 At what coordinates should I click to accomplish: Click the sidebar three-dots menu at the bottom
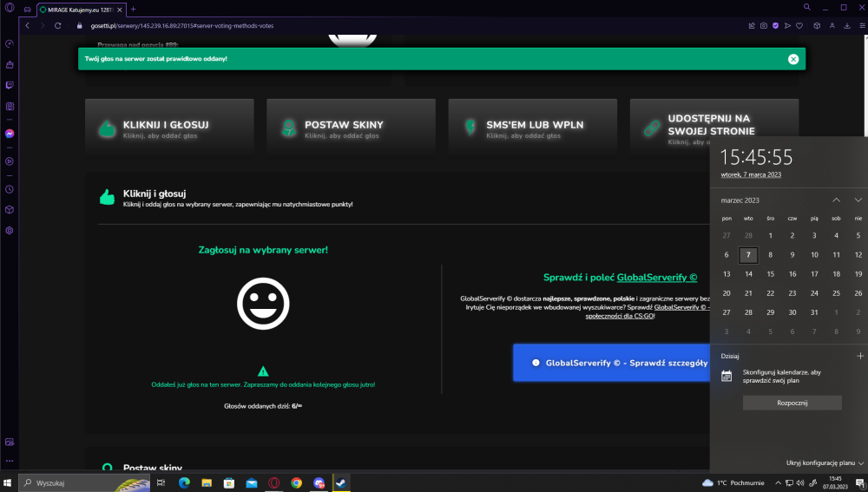tap(10, 461)
